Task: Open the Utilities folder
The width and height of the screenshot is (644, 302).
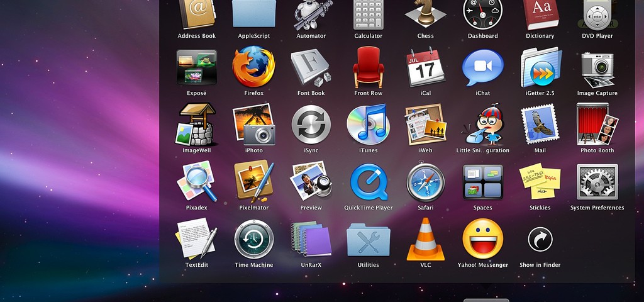Action: (x=369, y=240)
